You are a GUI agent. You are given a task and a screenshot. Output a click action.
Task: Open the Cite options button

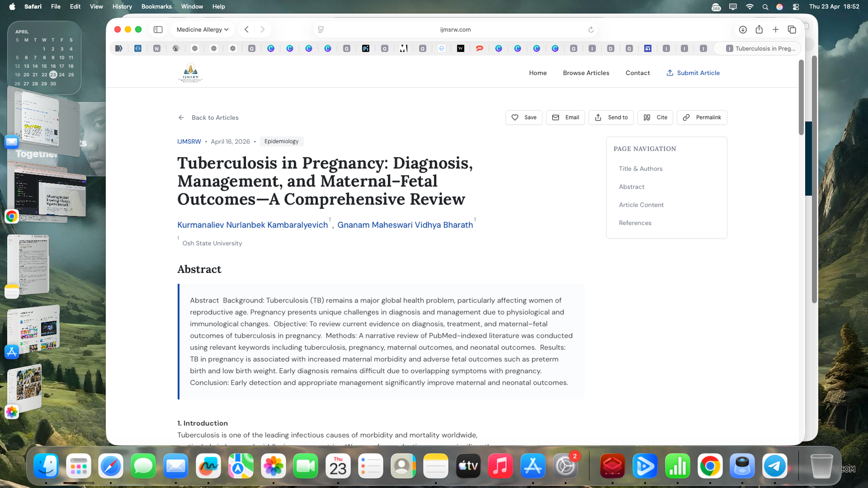(655, 118)
